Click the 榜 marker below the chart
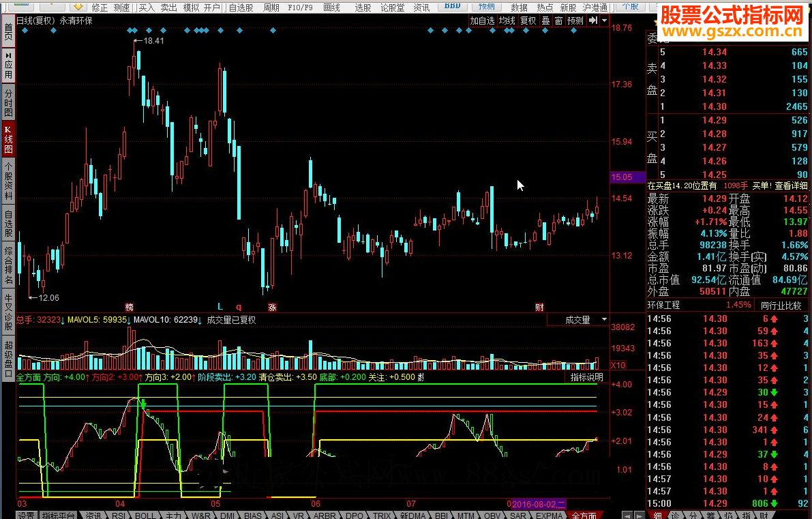812x519 pixels. (x=130, y=307)
